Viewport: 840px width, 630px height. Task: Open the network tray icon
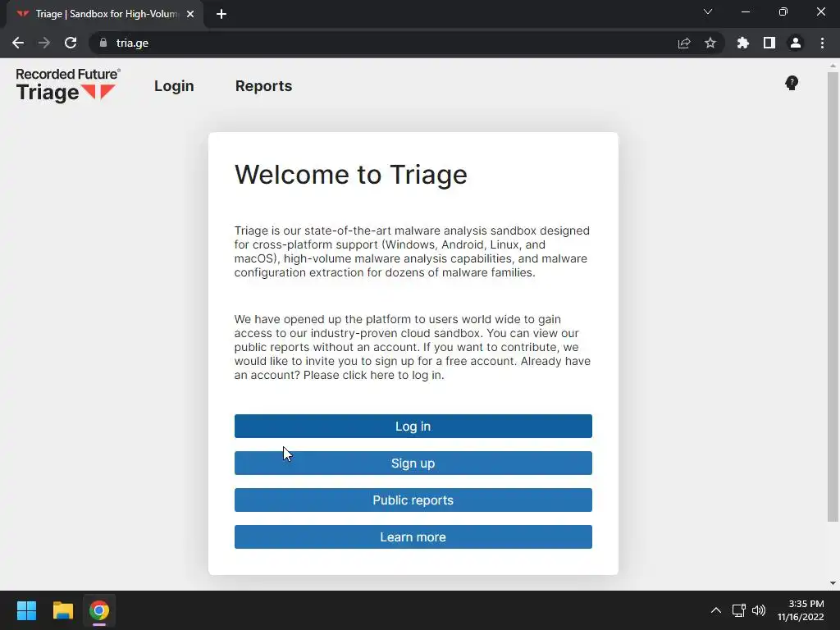pos(739,610)
